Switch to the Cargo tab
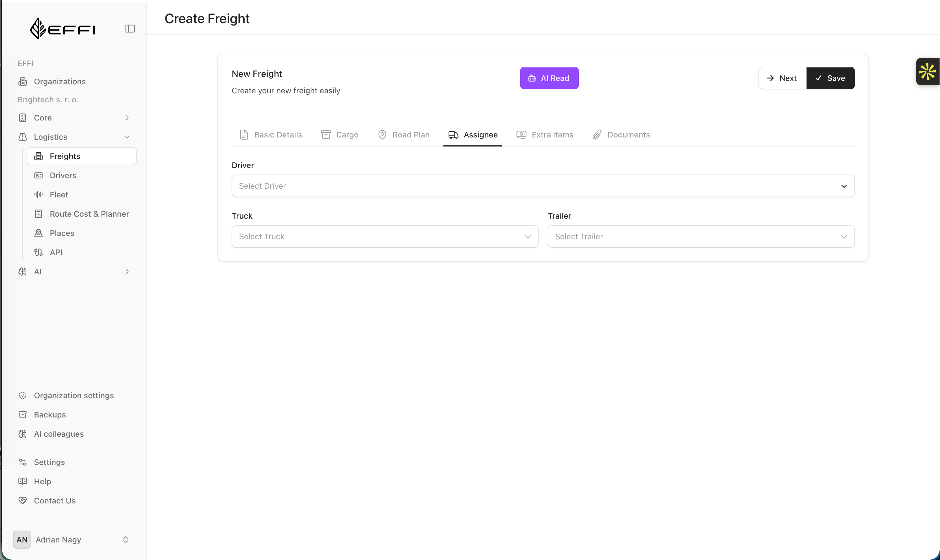This screenshot has width=940, height=560. (340, 135)
